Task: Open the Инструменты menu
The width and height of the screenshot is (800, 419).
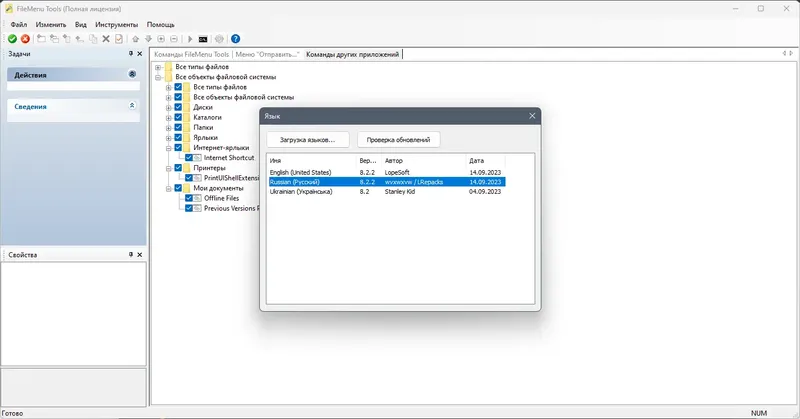Action: coord(116,24)
